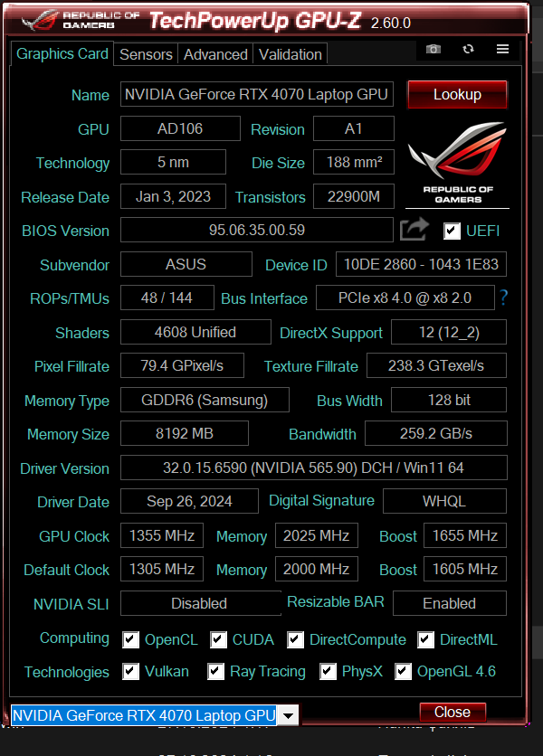Switch to the Advanced tab
The width and height of the screenshot is (543, 756).
point(215,54)
